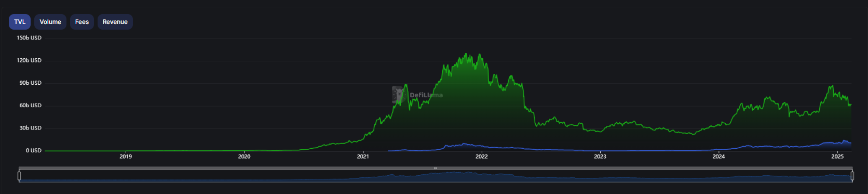Click the 2023 x-axis label
Image resolution: width=868 pixels, height=194 pixels.
coord(600,156)
